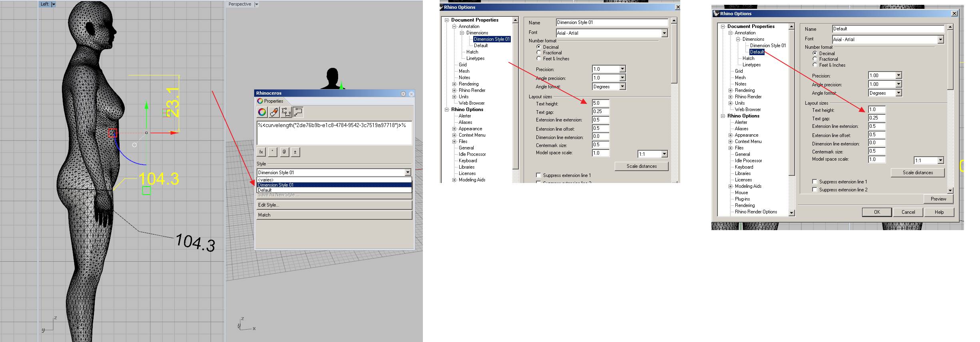Select Decimal format in right Rhino Options window
Viewport: 980px width, 342px height.
point(815,53)
